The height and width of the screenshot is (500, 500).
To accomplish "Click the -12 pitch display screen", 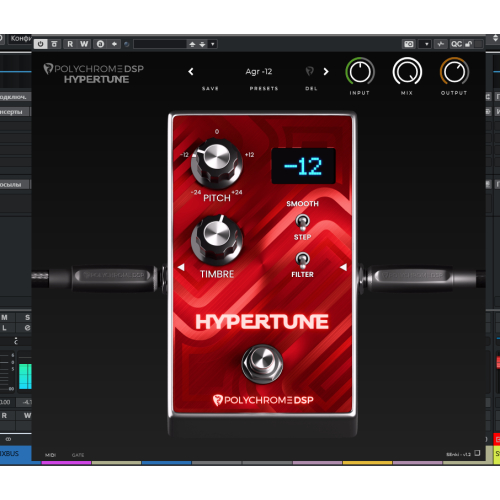I will tap(303, 166).
